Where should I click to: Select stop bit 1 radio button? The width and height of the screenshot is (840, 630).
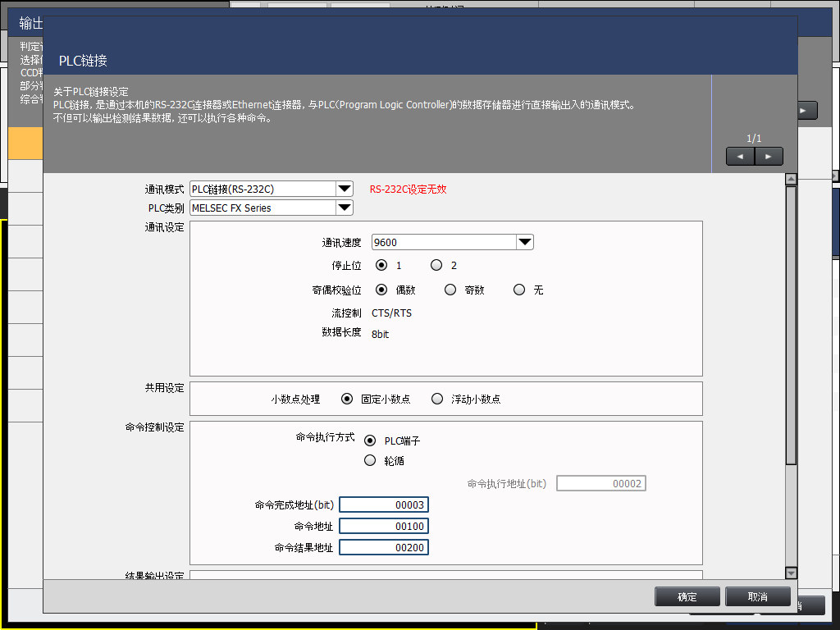(381, 265)
